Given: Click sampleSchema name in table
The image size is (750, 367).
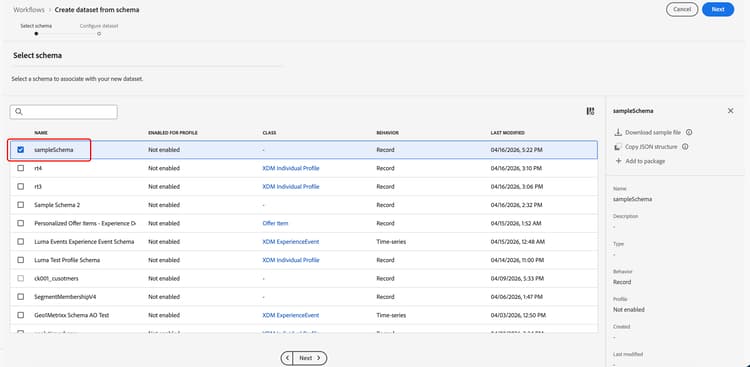Looking at the screenshot, I should 54,150.
